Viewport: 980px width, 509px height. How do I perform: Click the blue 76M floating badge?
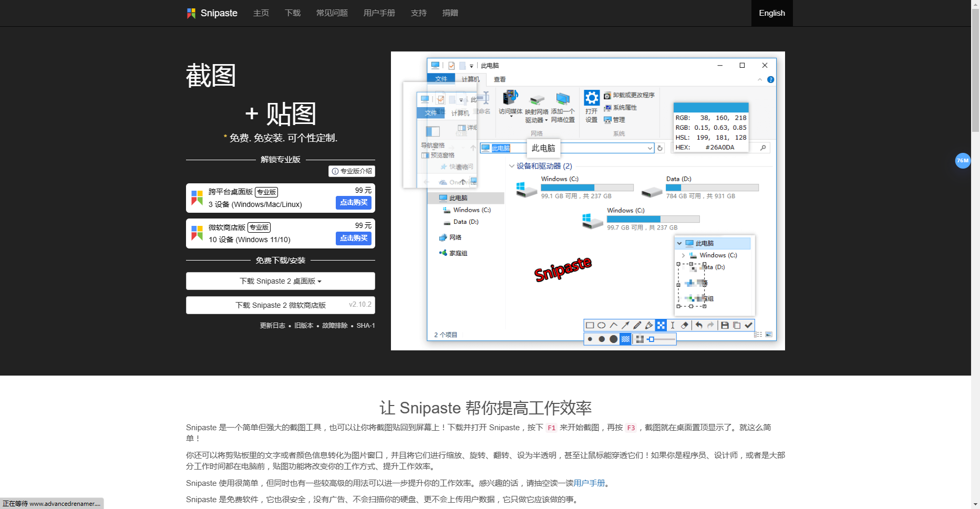click(x=963, y=161)
